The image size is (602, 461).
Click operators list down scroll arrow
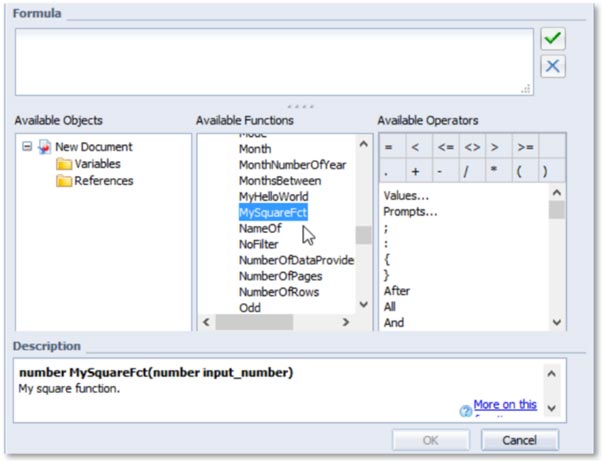coord(557,322)
